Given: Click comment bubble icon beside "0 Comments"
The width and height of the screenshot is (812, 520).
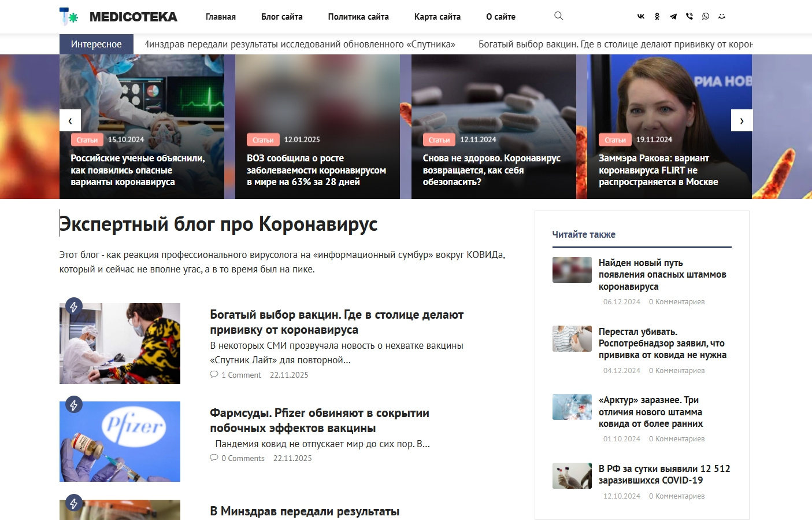Looking at the screenshot, I should 214,458.
